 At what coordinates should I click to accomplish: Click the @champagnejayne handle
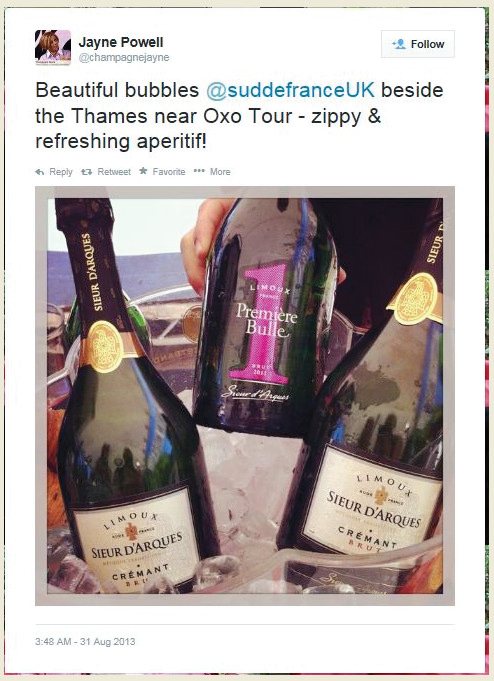click(124, 57)
